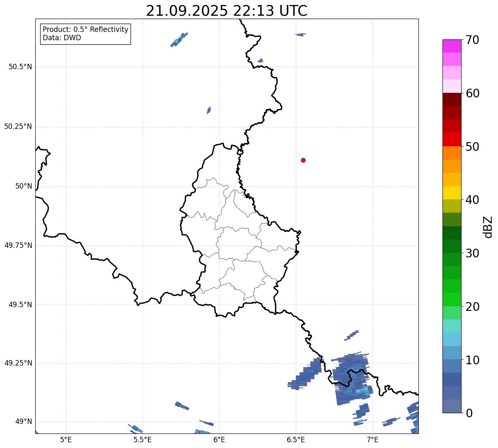Pick the magenta swatch atop the colorbar
This screenshot has width=498, height=448.
(452, 46)
